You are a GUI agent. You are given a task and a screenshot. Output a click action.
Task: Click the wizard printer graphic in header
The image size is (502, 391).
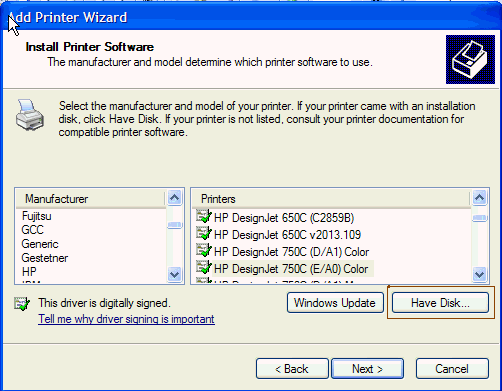click(470, 59)
